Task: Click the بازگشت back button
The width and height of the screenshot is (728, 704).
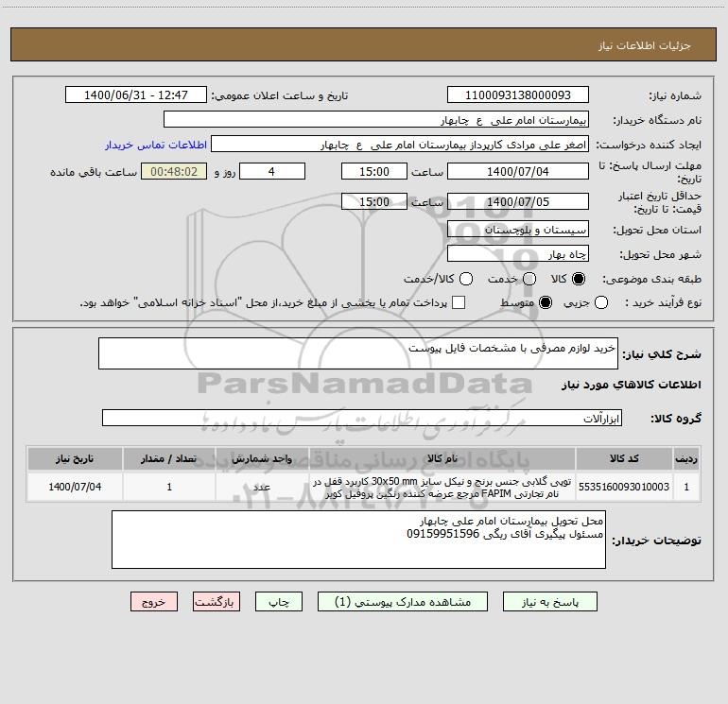Action: click(217, 601)
